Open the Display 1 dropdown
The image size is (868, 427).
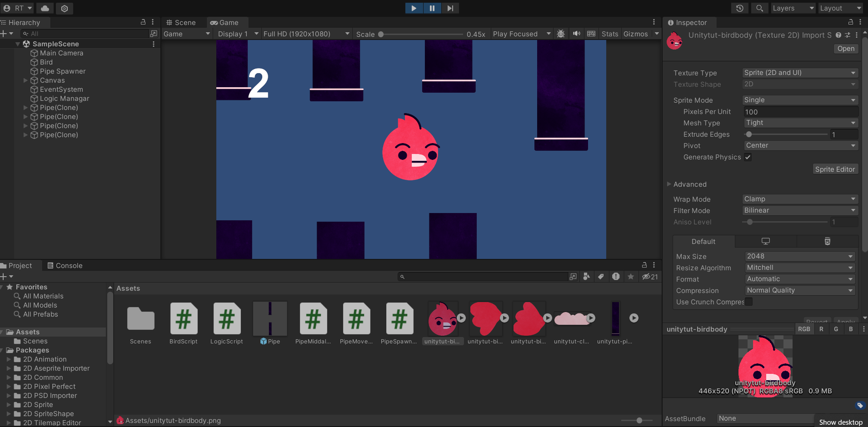(x=238, y=34)
